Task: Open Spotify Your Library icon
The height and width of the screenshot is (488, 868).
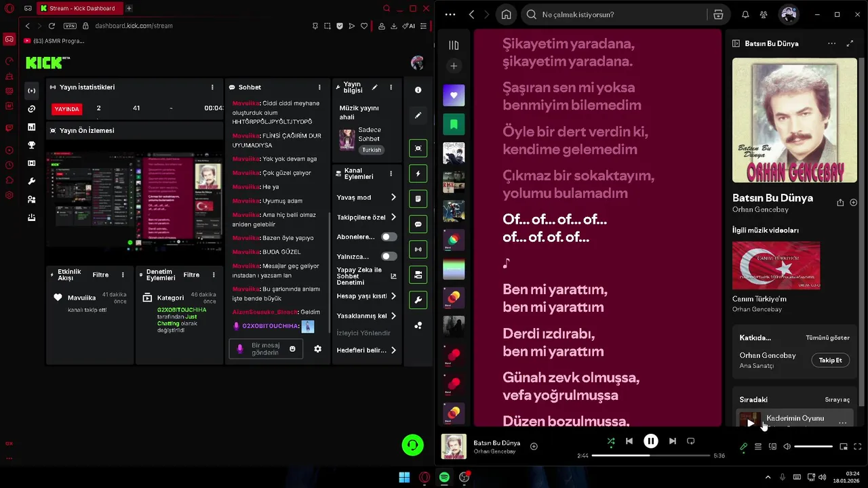Action: (x=454, y=45)
